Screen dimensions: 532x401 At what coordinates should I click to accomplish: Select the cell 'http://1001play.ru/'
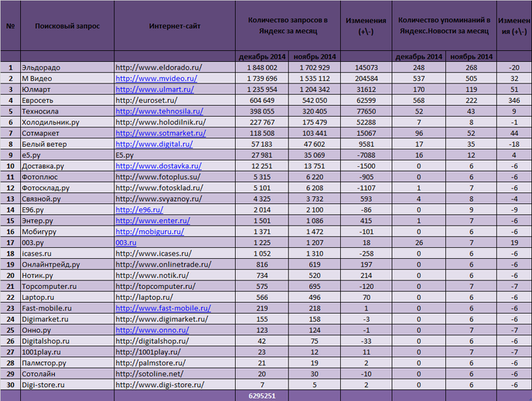[175, 352]
